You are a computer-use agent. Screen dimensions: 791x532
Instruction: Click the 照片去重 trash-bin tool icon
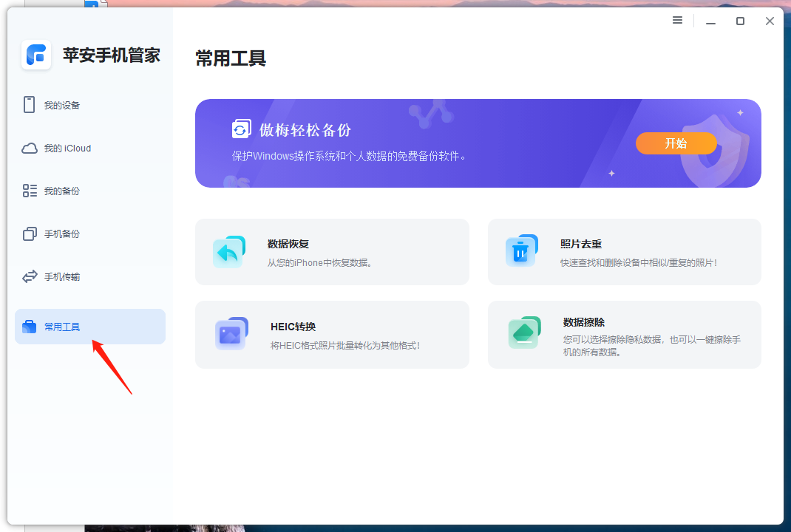pyautogui.click(x=522, y=251)
